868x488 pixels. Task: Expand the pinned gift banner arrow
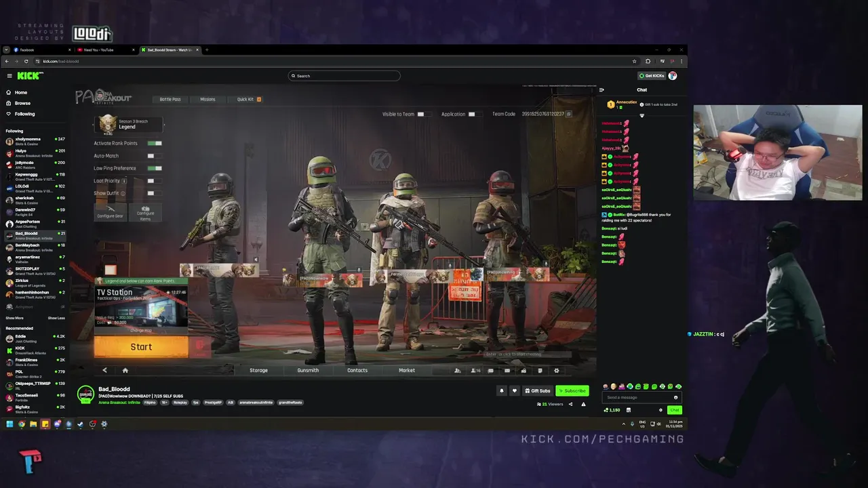[642, 115]
